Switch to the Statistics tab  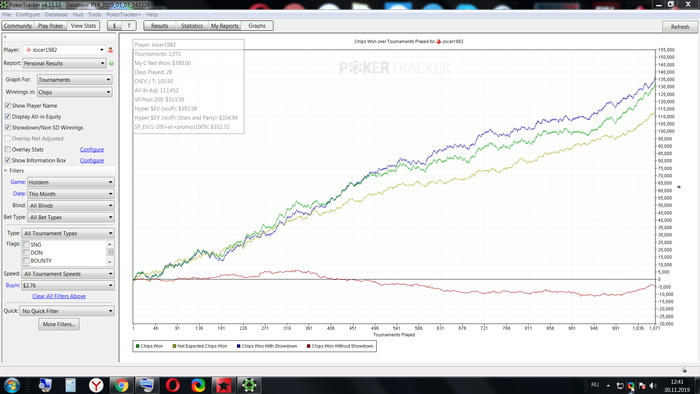coord(192,26)
